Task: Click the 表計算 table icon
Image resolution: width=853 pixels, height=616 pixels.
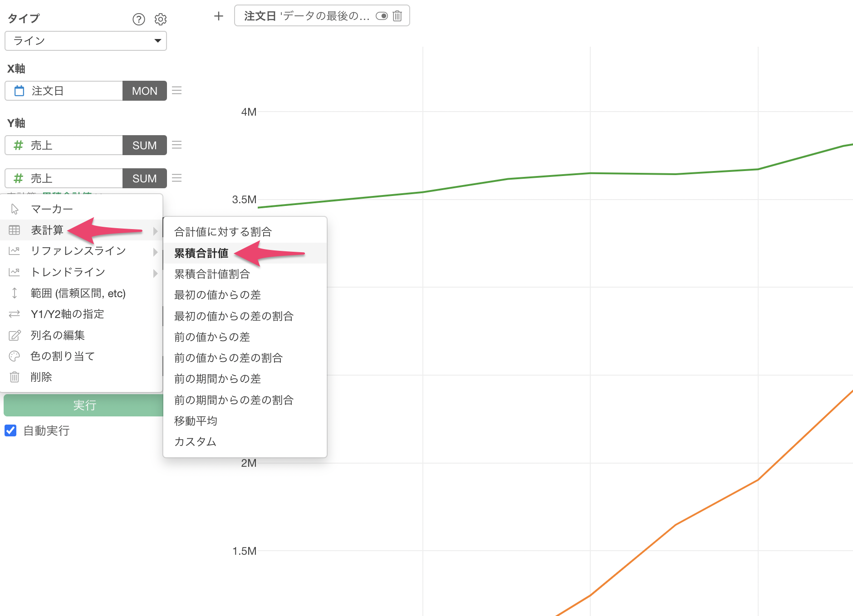Action: point(15,230)
